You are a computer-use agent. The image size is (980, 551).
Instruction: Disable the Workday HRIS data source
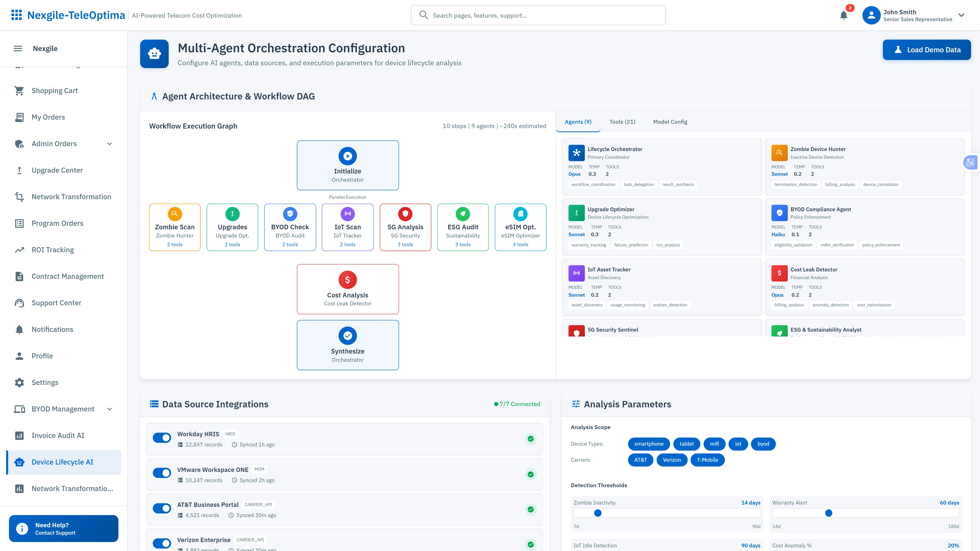click(x=162, y=438)
